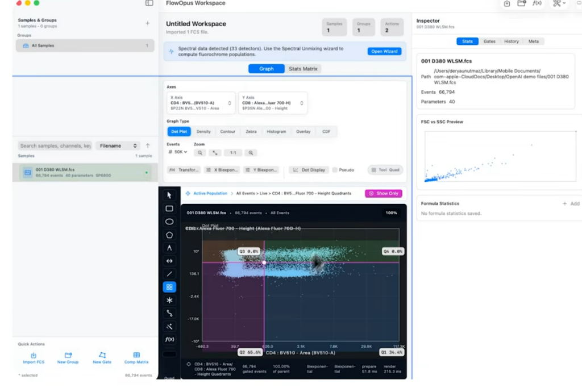
Task: Open the Transform dropdown button
Action: point(184,170)
